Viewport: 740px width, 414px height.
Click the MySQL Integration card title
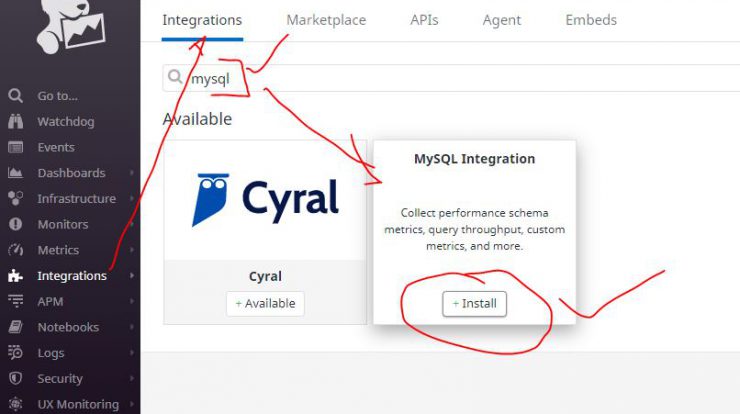tap(474, 159)
